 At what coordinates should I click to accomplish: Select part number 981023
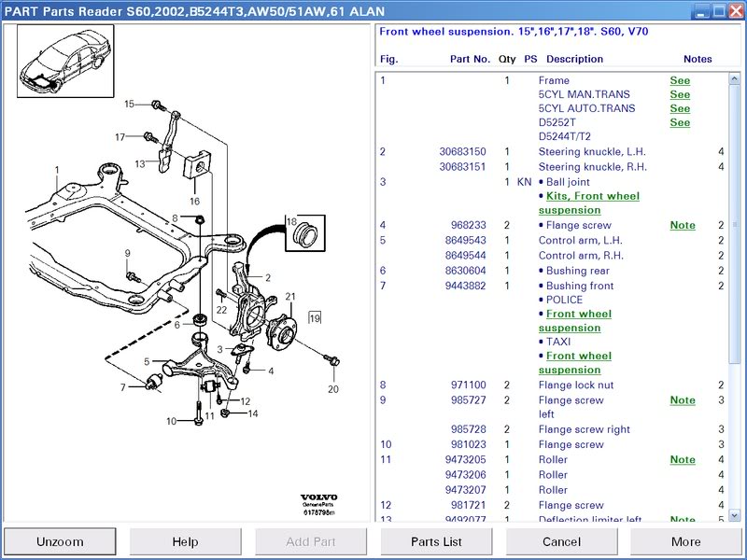(x=469, y=444)
